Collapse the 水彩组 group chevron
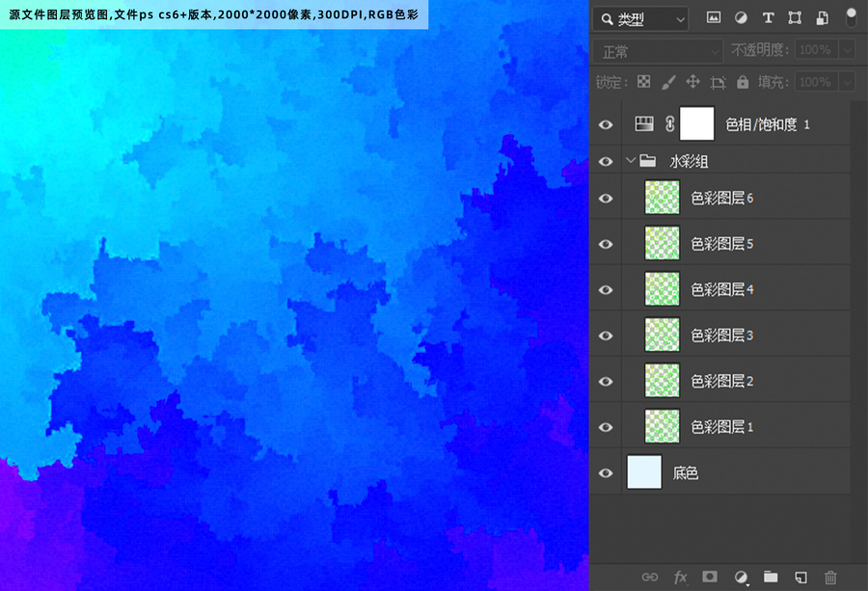The height and width of the screenshot is (591, 868). [x=630, y=160]
